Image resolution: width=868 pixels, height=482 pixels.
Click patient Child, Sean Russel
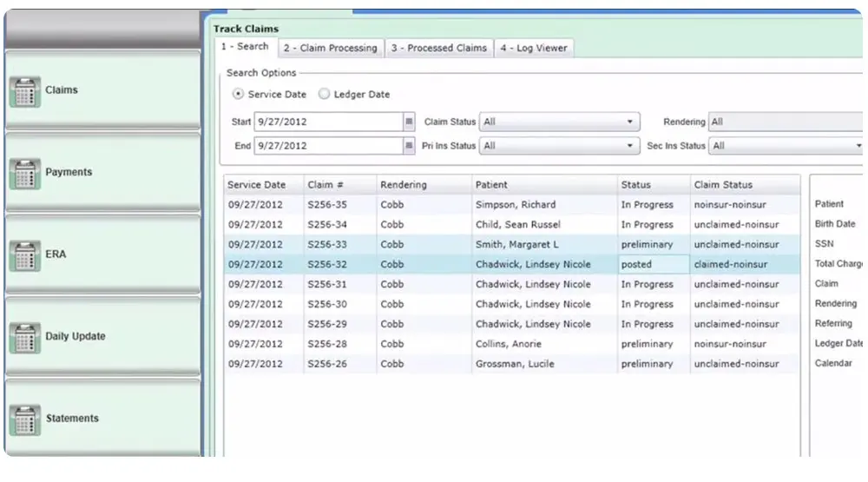point(518,224)
